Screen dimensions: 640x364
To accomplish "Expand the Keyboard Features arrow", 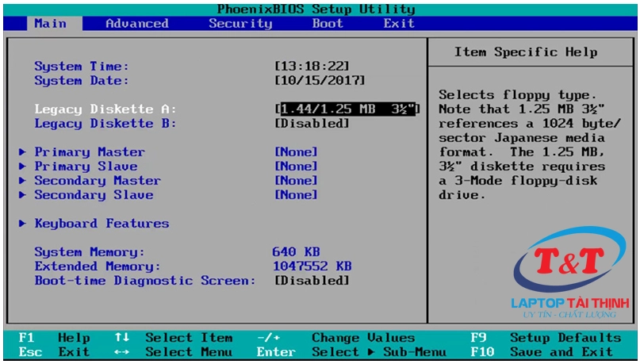I will point(22,224).
